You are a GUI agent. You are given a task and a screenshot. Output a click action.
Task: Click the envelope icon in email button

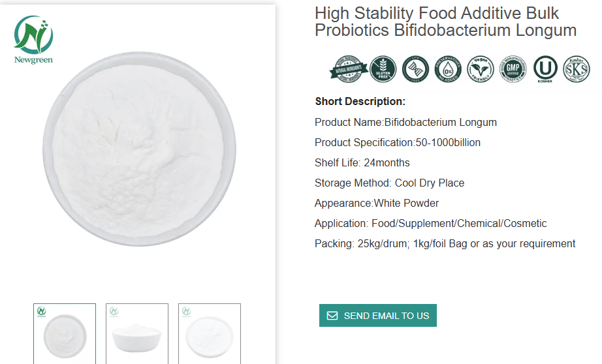332,316
